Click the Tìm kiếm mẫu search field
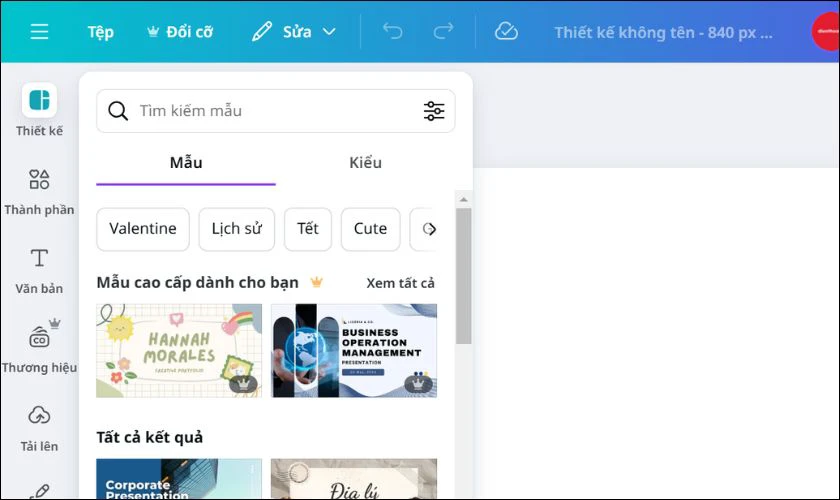The height and width of the screenshot is (500, 840). pos(276,111)
